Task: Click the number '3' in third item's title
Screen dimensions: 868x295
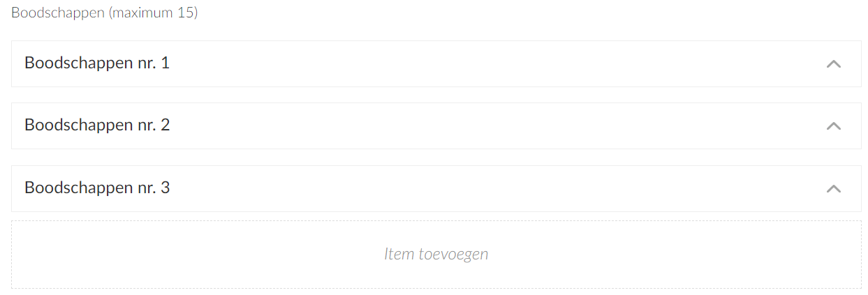Action: point(165,188)
